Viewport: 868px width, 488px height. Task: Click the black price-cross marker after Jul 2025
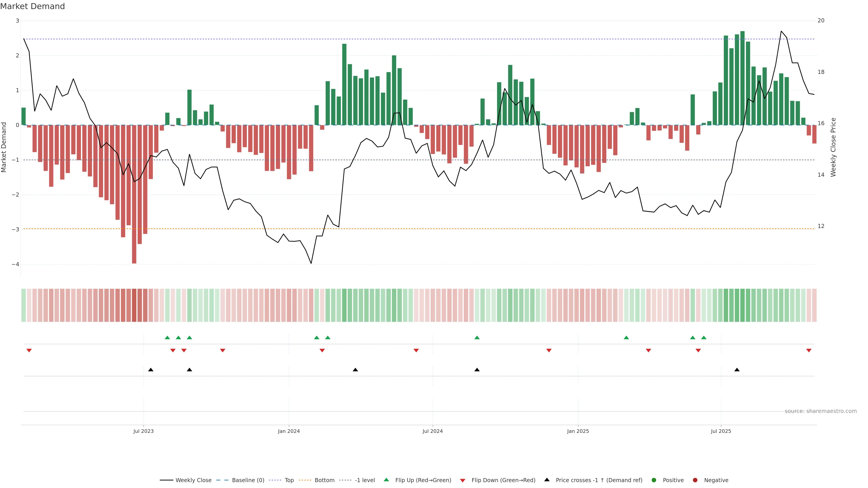(737, 370)
